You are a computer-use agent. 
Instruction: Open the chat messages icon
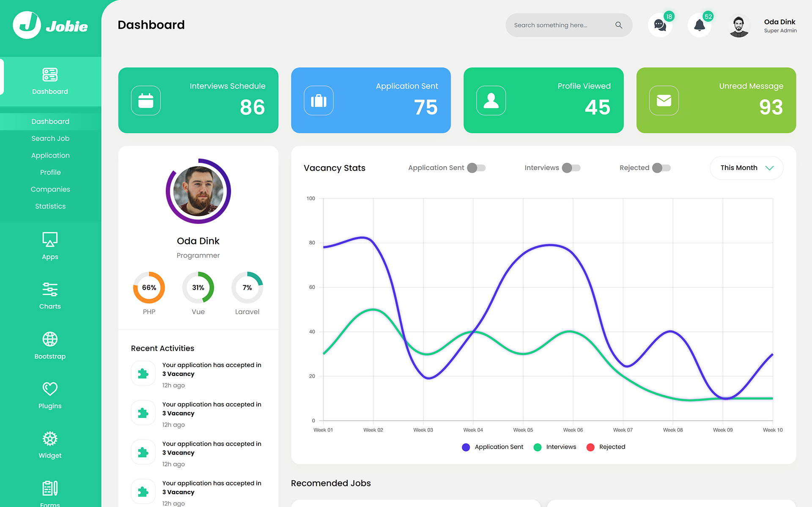[660, 25]
